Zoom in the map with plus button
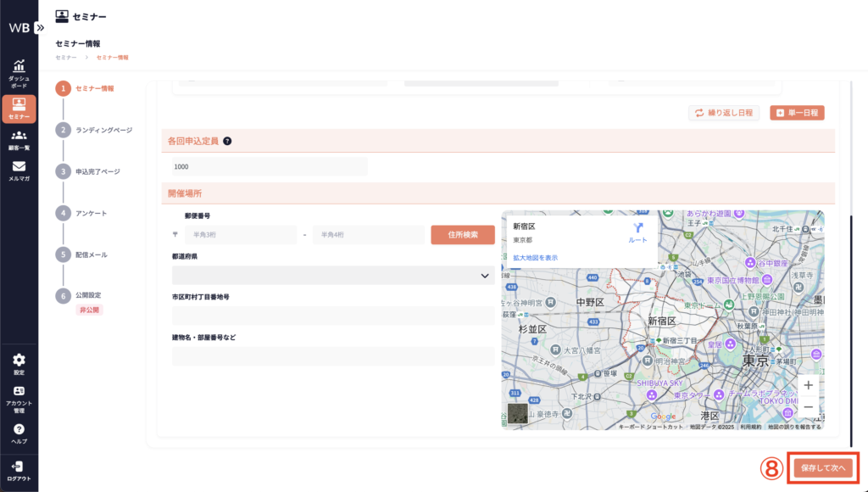Screen dimensions: 868x492 point(808,385)
